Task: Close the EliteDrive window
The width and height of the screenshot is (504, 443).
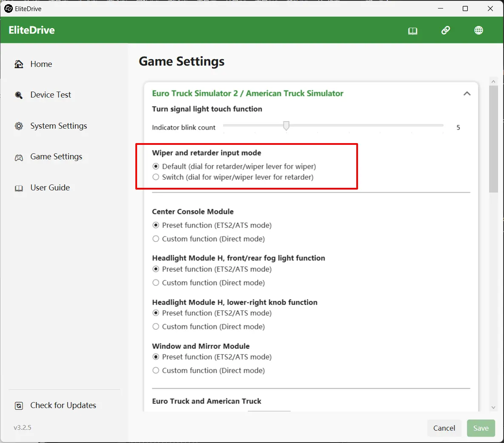Action: point(490,9)
